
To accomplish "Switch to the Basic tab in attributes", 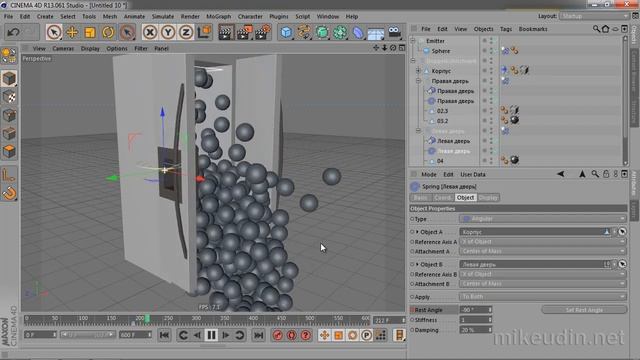I will coord(420,198).
